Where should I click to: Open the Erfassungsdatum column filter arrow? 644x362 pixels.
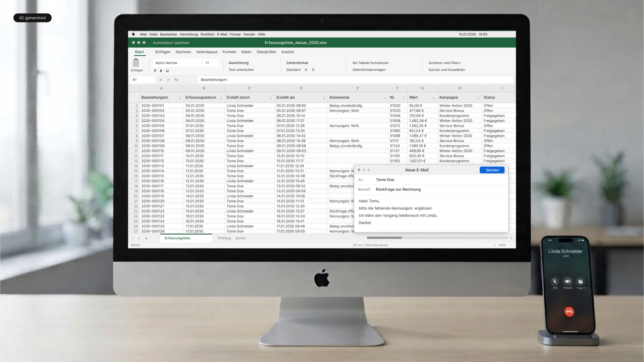pyautogui.click(x=221, y=98)
